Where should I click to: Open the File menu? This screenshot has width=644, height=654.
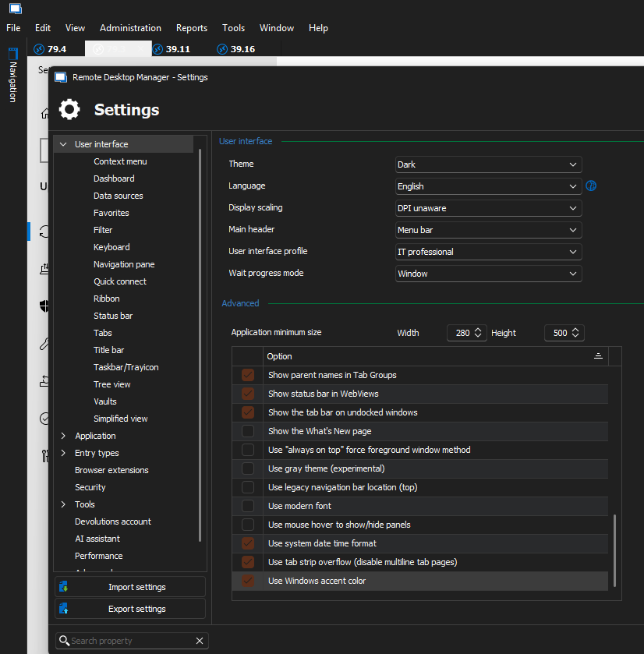tap(13, 28)
